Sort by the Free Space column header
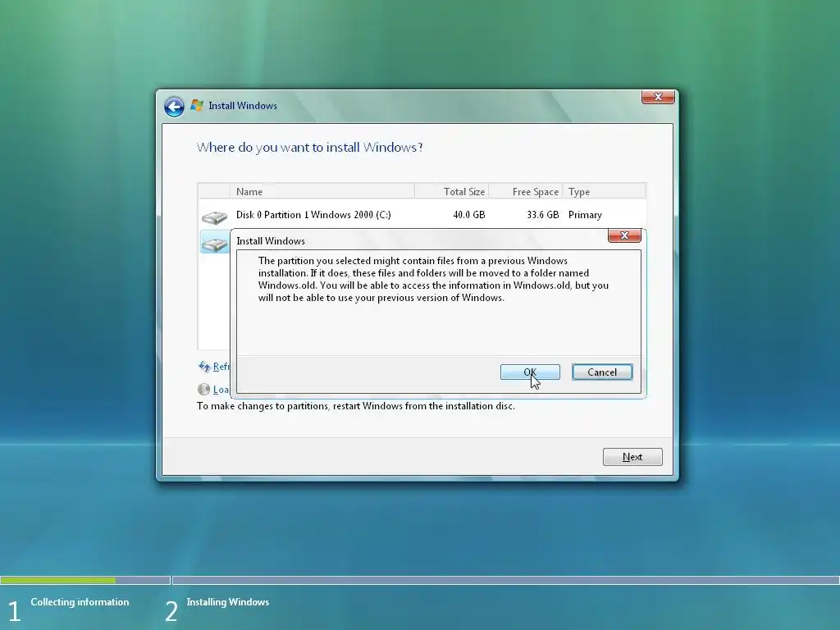This screenshot has width=840, height=630. coord(526,191)
